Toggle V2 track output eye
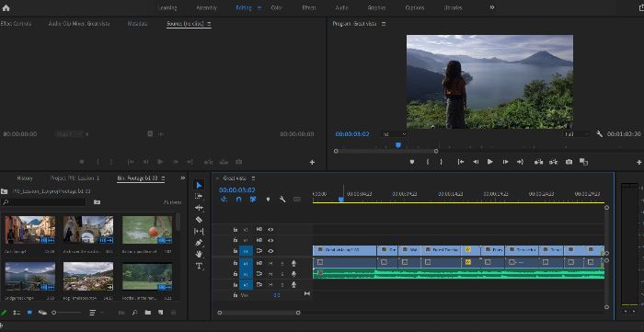The image size is (644, 332). point(270,240)
